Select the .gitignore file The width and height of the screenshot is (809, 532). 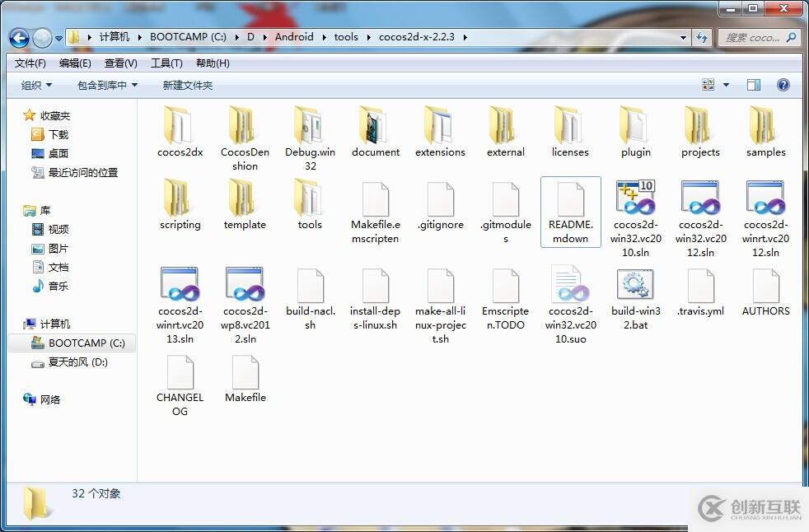(x=440, y=205)
